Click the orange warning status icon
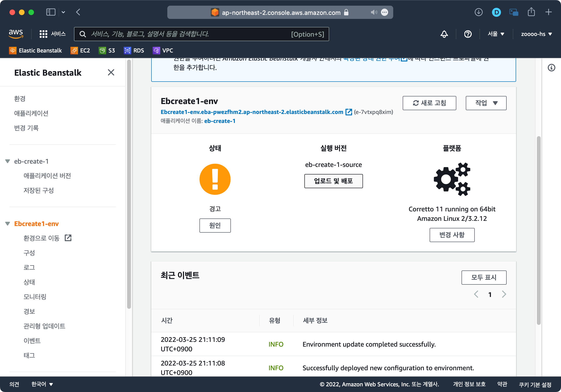 pos(215,179)
